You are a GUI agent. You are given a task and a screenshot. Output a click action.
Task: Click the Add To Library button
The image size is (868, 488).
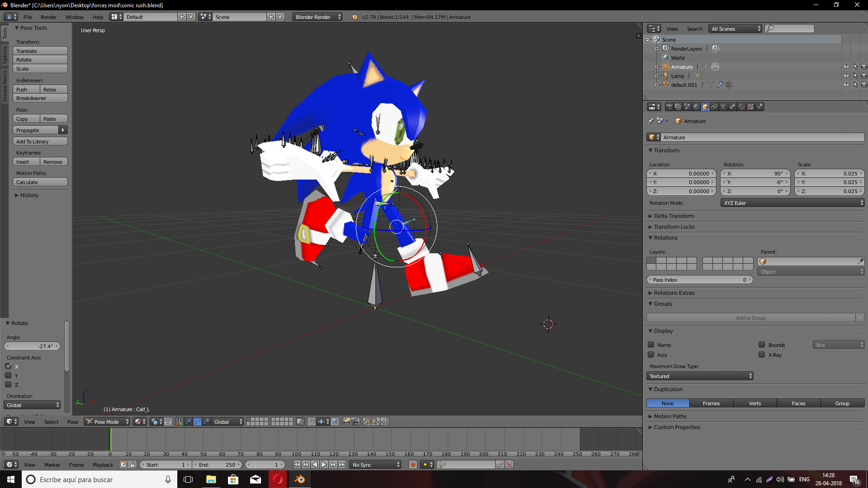40,142
